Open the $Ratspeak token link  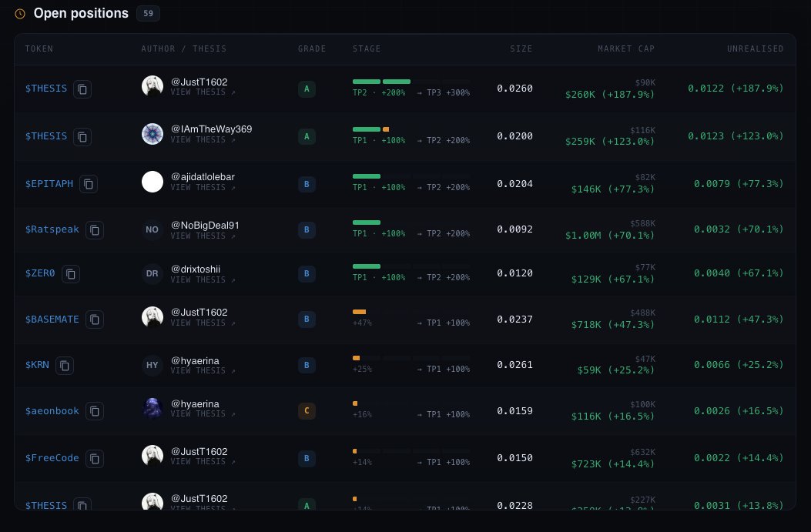click(52, 229)
